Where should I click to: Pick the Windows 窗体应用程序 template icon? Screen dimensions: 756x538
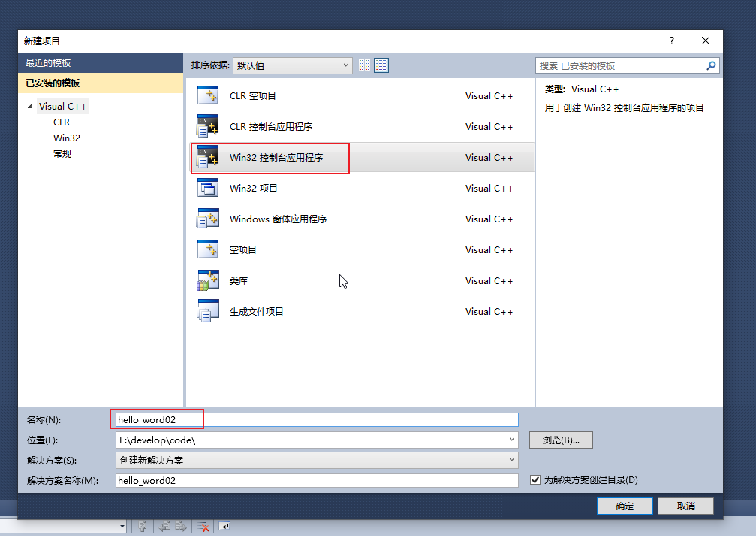[208, 219]
